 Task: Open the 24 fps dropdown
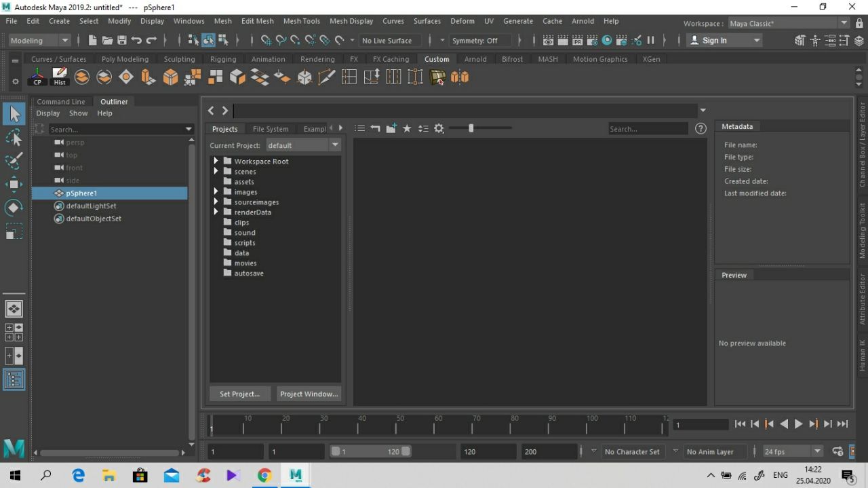click(x=792, y=451)
